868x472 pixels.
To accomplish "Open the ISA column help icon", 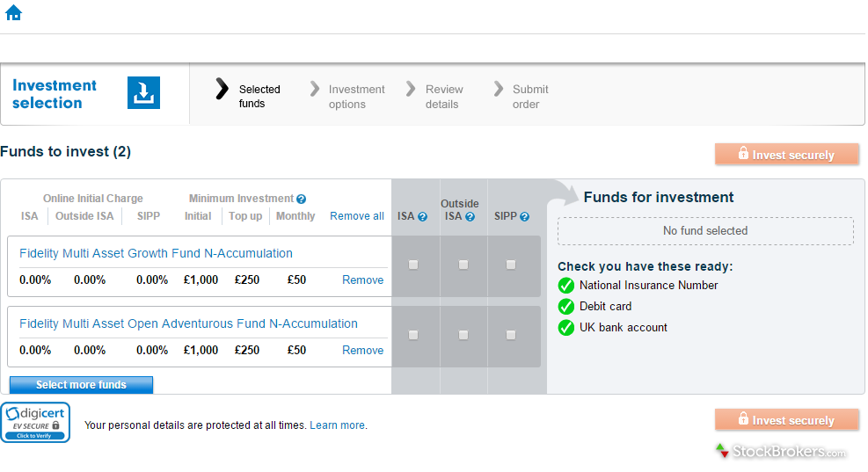I will tap(422, 217).
